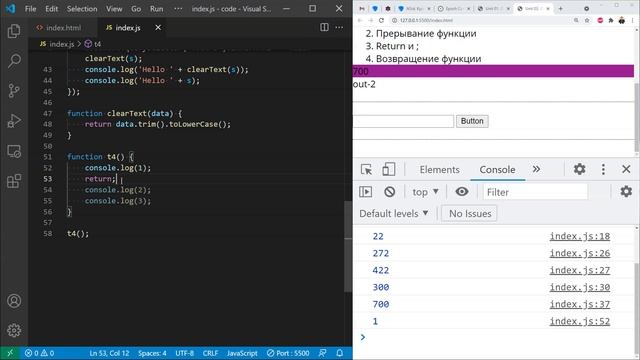This screenshot has width=640, height=360.
Task: Open the Manage gear in VS Code
Action: click(14, 330)
